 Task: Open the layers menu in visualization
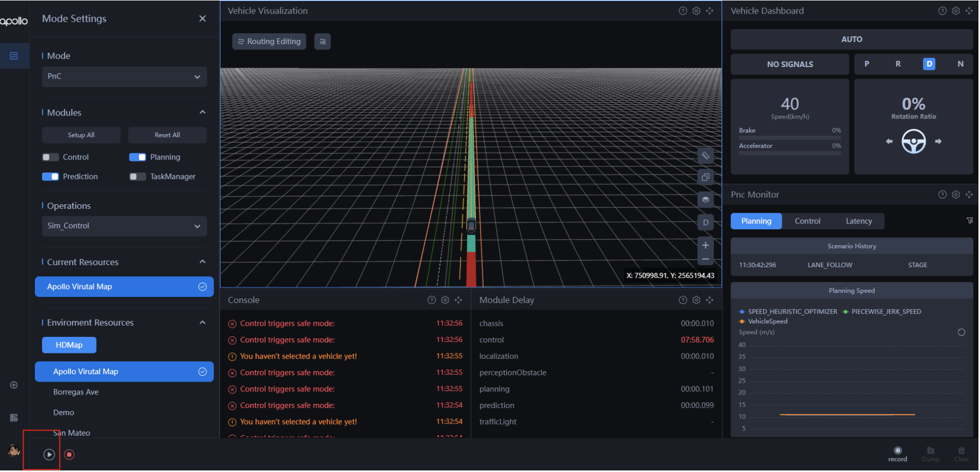(x=706, y=200)
